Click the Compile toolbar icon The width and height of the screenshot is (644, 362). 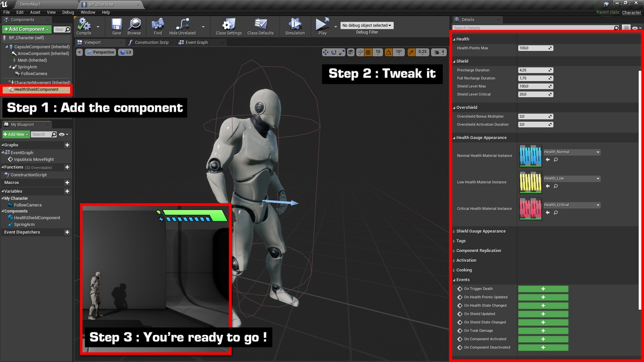[84, 25]
